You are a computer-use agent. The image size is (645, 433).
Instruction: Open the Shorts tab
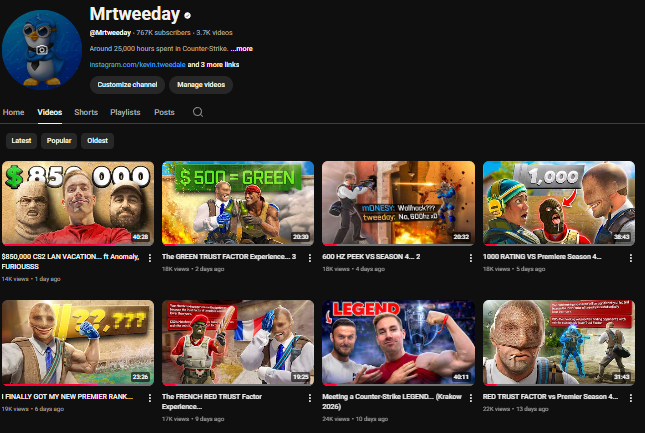86,112
